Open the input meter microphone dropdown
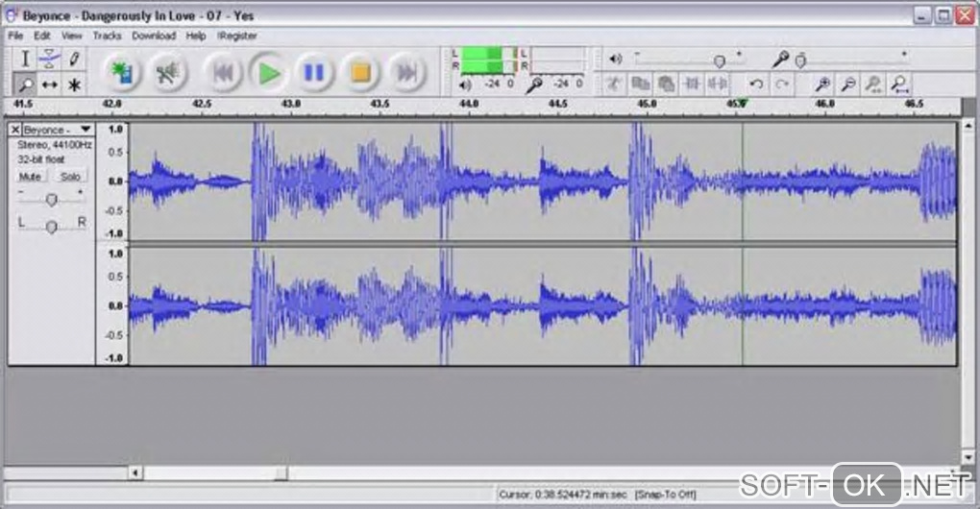Viewport: 980px width, 509px height. point(534,85)
